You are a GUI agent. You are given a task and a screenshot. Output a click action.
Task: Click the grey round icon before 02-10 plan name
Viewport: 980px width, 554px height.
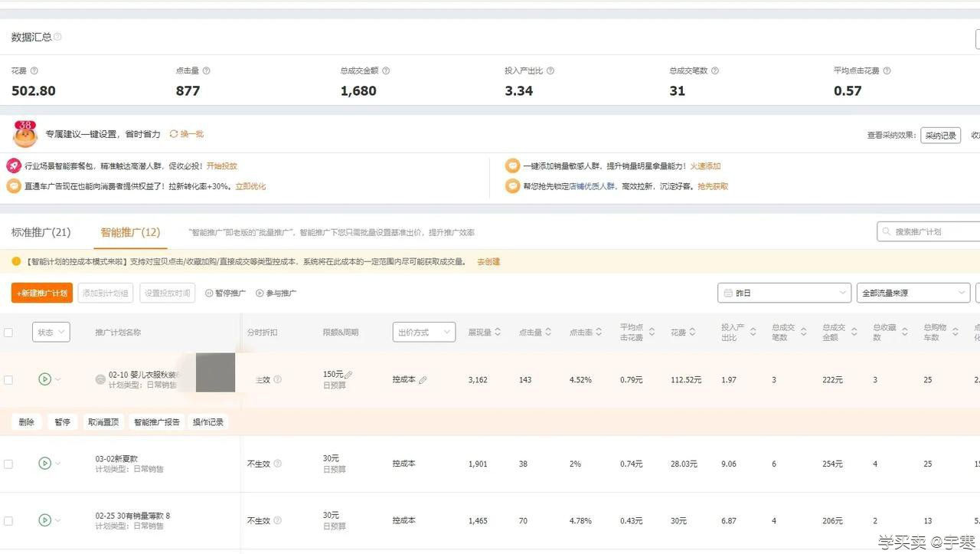(x=100, y=379)
